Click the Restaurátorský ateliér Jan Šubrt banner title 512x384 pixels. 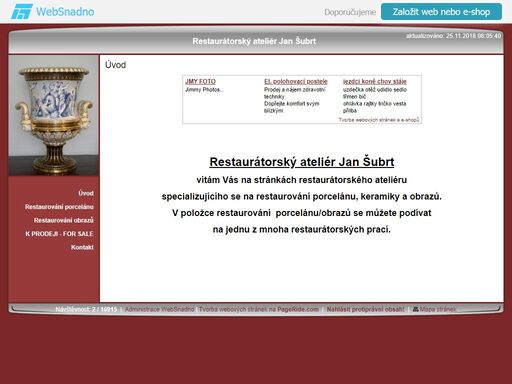tap(254, 41)
